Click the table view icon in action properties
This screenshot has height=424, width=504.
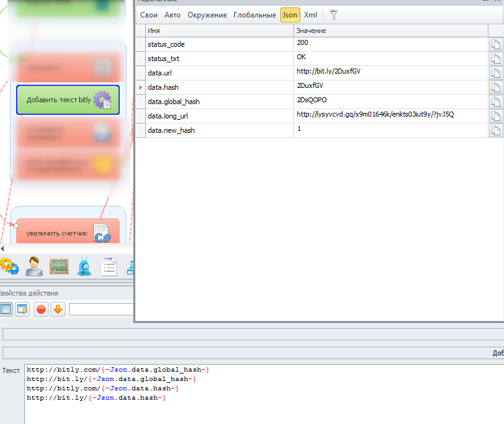(x=6, y=309)
